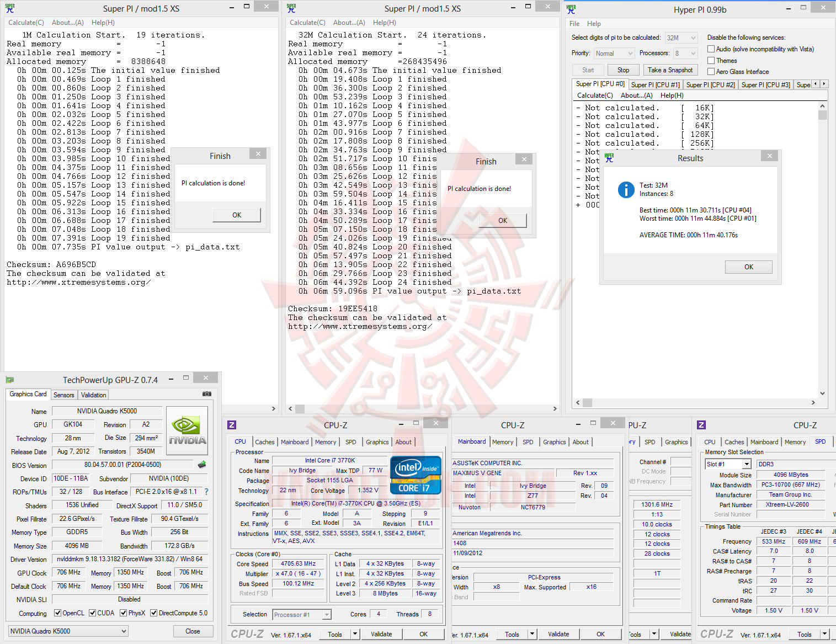Save the BIOS using the chip icon in GPU-Z

click(202, 465)
